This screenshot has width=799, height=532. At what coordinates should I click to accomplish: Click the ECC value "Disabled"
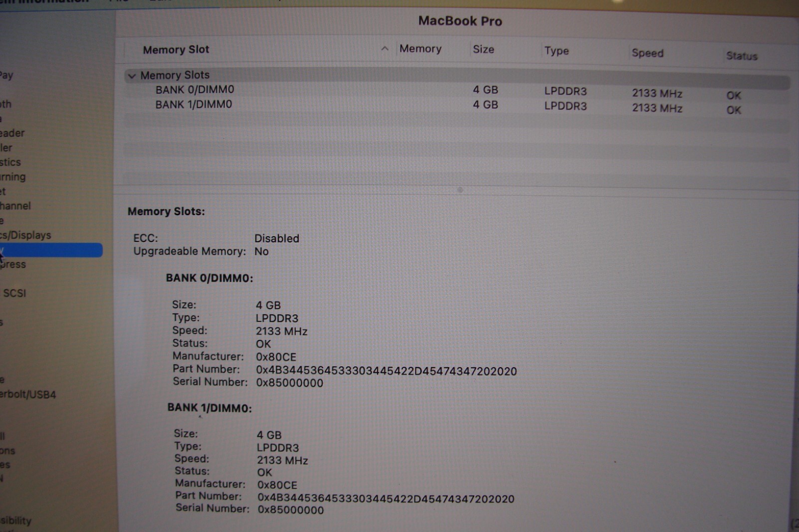click(x=277, y=238)
